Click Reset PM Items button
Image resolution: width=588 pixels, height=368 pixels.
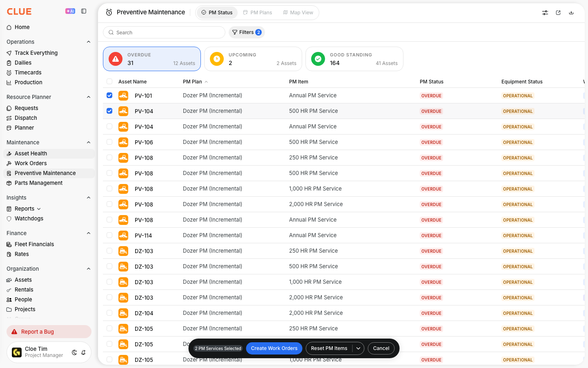[329, 348]
